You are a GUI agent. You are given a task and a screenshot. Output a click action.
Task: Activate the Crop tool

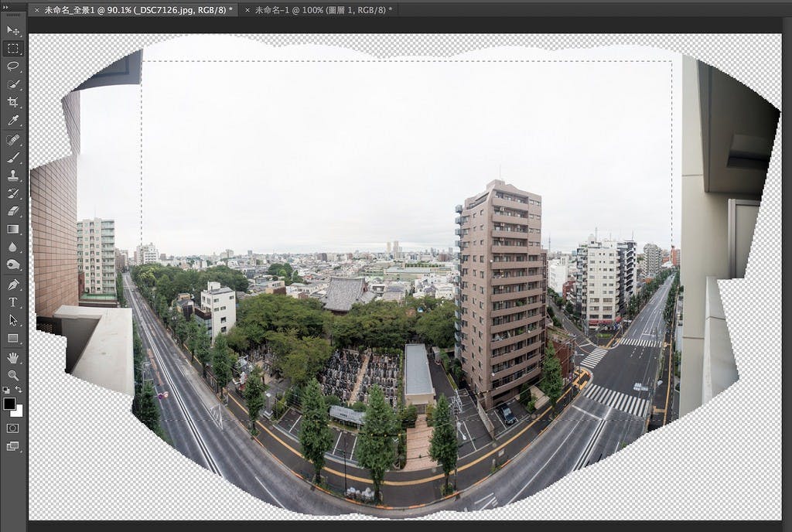point(13,102)
